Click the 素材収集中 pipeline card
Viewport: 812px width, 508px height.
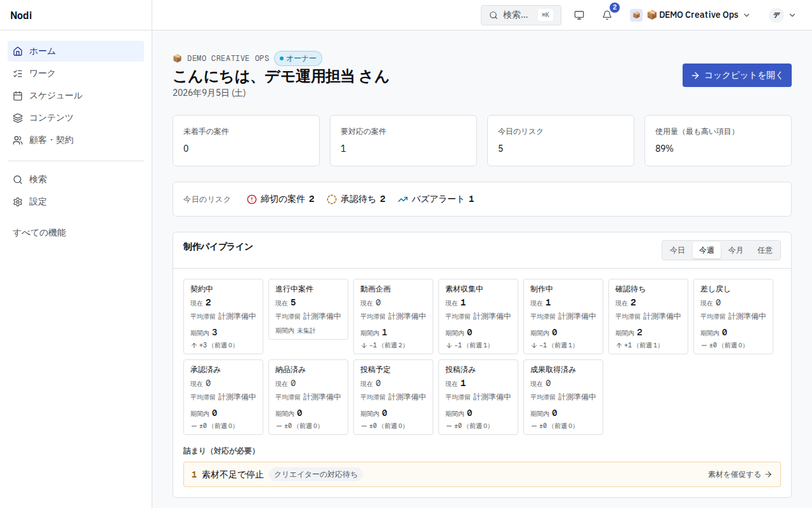pyautogui.click(x=478, y=316)
